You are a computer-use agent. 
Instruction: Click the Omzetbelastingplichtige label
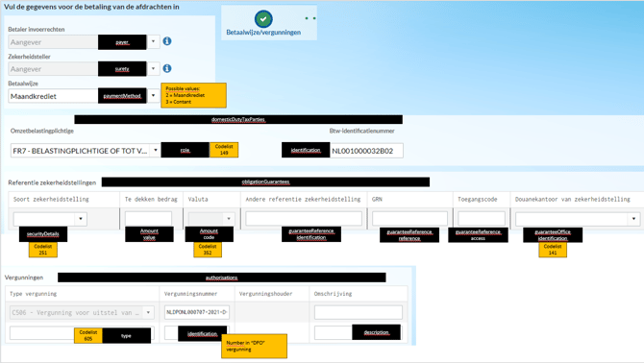click(x=42, y=131)
